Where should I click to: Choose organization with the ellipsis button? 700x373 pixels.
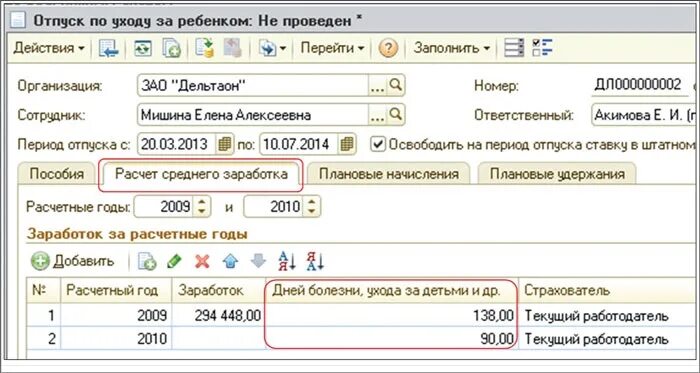(378, 86)
